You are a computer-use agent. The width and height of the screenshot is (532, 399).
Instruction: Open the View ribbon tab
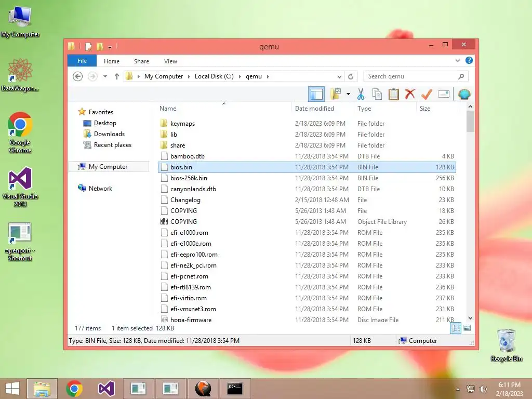pos(170,61)
